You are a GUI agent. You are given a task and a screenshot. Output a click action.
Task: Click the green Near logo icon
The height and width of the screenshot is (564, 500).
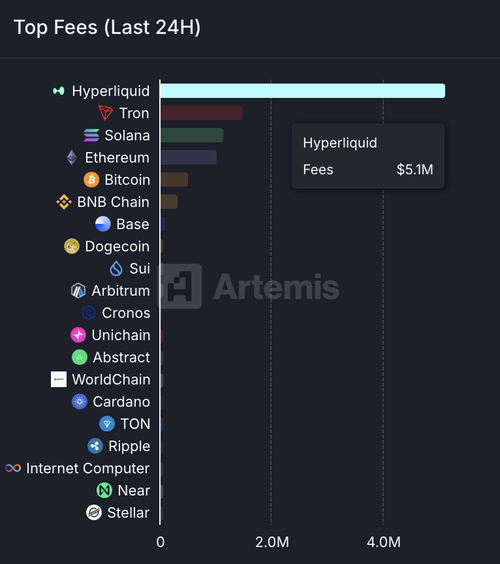tap(104, 490)
